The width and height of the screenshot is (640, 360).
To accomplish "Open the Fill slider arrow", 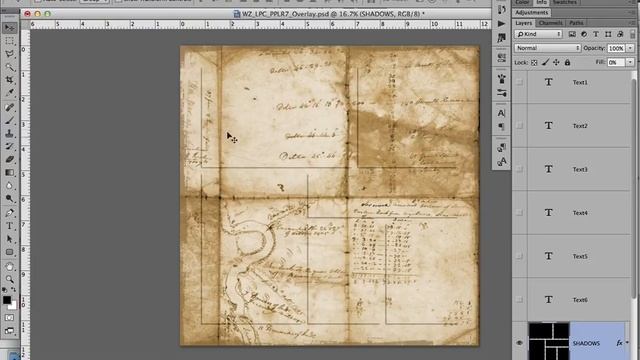I will (x=630, y=62).
